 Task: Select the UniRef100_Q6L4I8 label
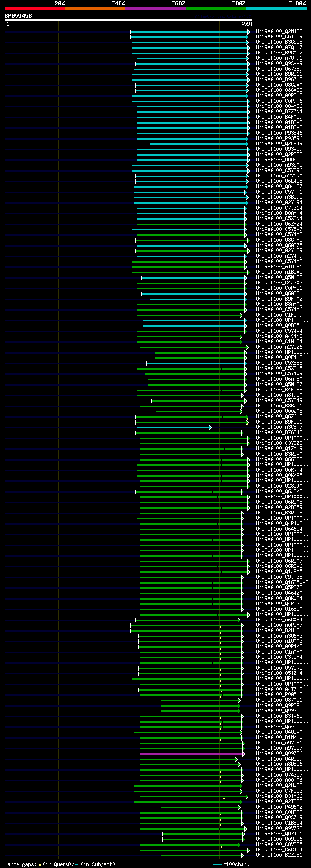click(x=279, y=181)
